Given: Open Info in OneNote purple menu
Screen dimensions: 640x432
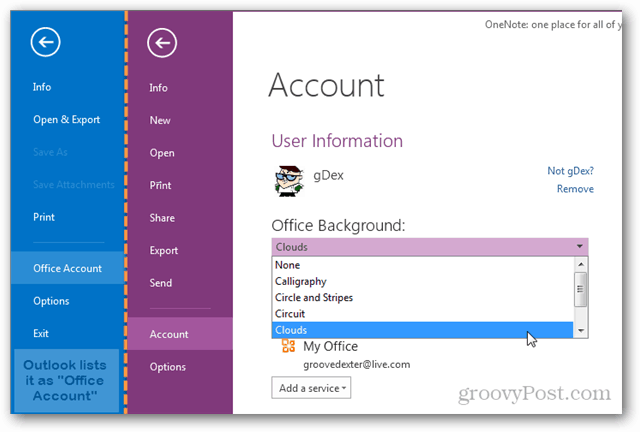Looking at the screenshot, I should coord(158,87).
